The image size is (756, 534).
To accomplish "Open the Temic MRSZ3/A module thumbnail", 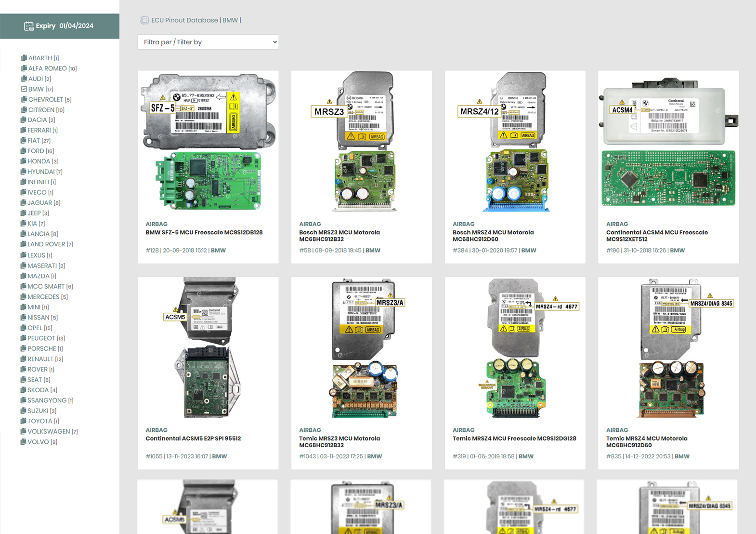I will pos(362,347).
